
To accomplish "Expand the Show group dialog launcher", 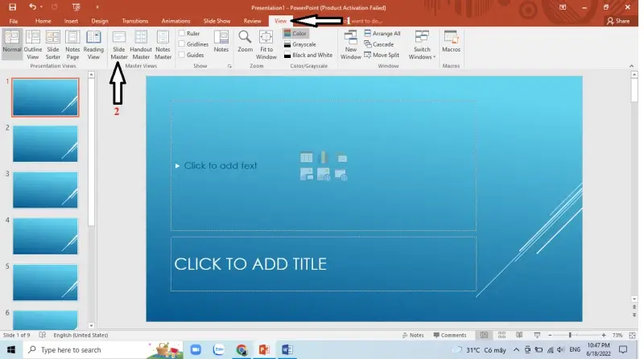I will (229, 66).
